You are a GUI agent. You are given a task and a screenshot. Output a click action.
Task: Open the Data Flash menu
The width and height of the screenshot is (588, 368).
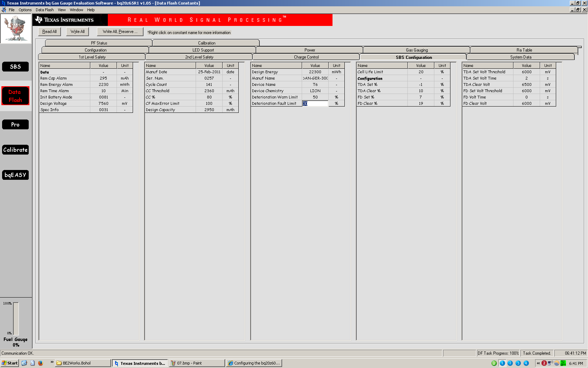click(x=45, y=10)
